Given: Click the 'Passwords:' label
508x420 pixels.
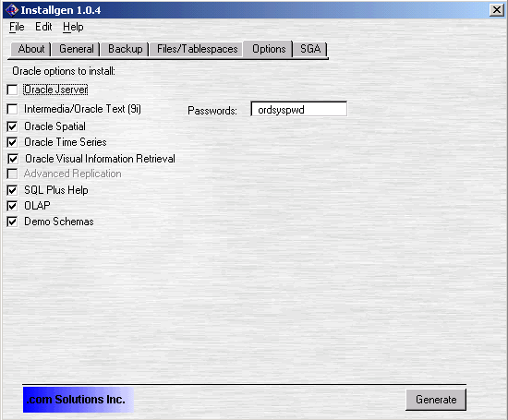Looking at the screenshot, I should coord(212,111).
